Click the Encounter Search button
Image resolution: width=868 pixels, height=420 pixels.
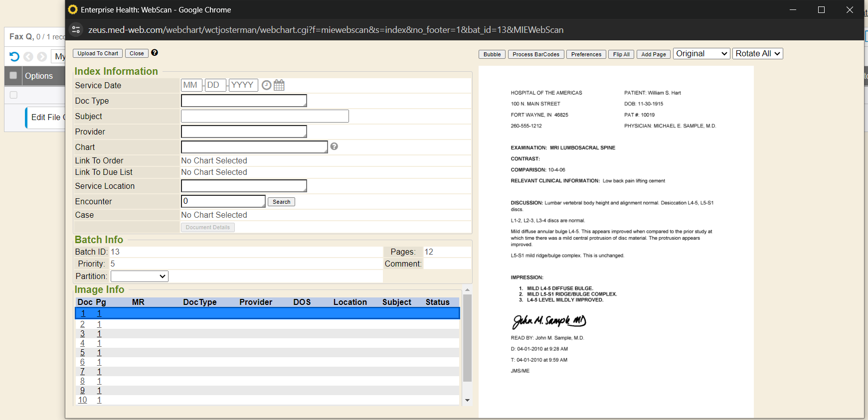(x=281, y=202)
